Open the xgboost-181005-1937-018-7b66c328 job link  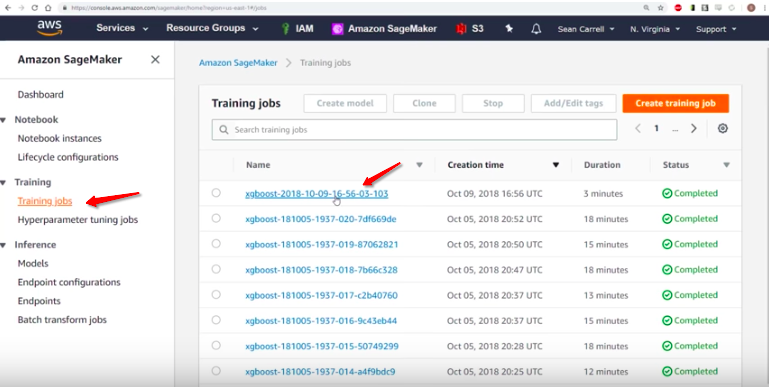[321, 270]
